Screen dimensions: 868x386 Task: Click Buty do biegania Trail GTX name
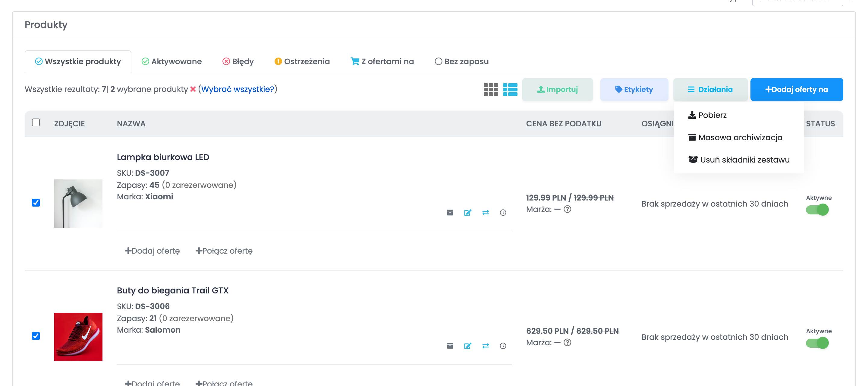pyautogui.click(x=172, y=291)
